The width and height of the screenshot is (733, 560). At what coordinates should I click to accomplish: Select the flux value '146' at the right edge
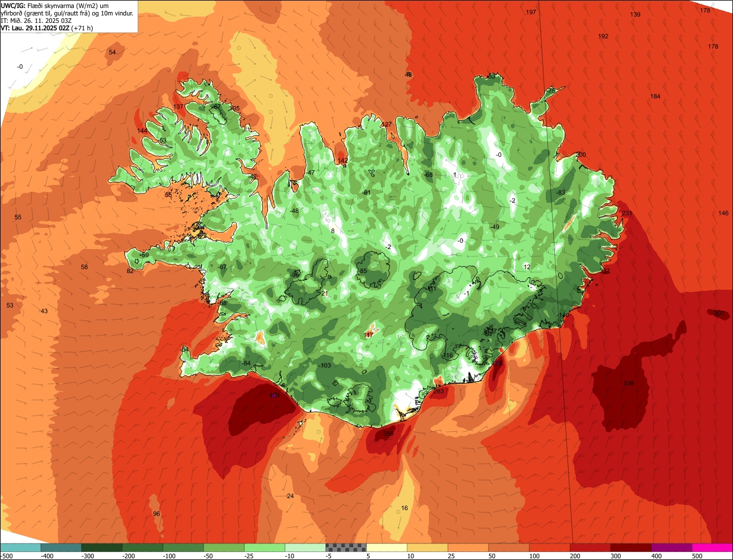click(x=723, y=214)
